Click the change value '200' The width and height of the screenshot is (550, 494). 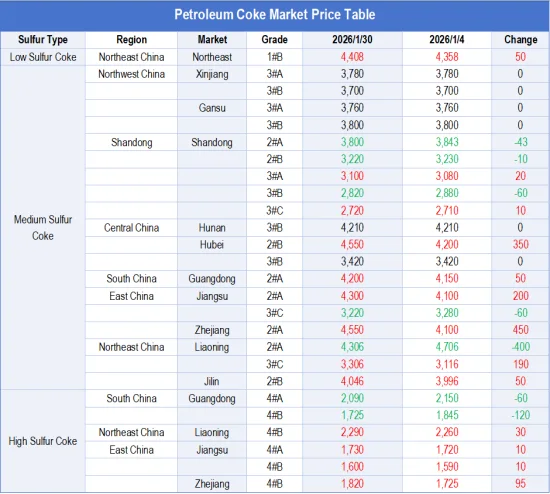tap(521, 296)
